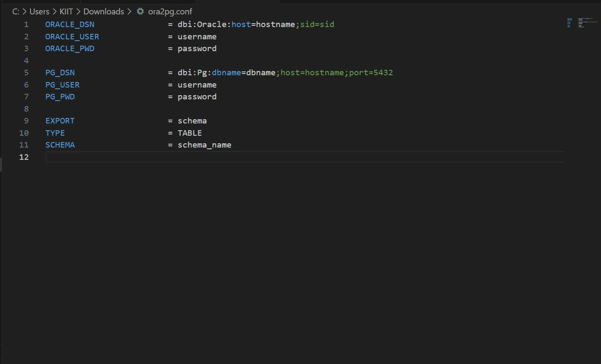
Task: Click line number 12 at the cursor row
Action: [24, 157]
